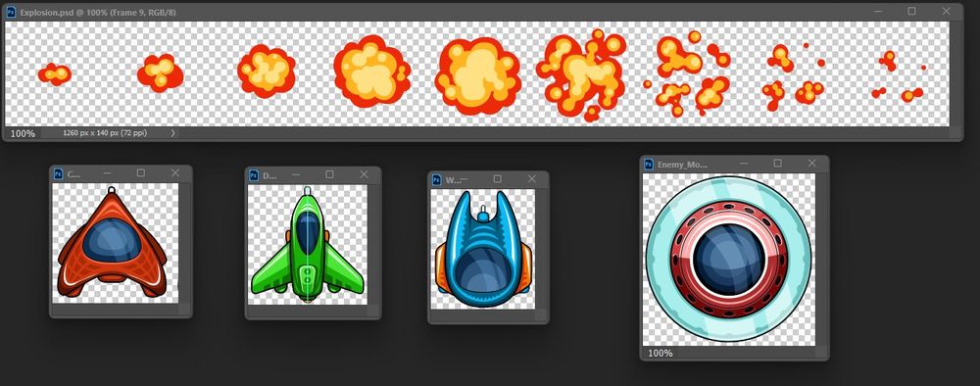Viewport: 980px width, 386px height.
Task: Click the 100% zoom field in Enemy_Mo... window
Action: (660, 353)
